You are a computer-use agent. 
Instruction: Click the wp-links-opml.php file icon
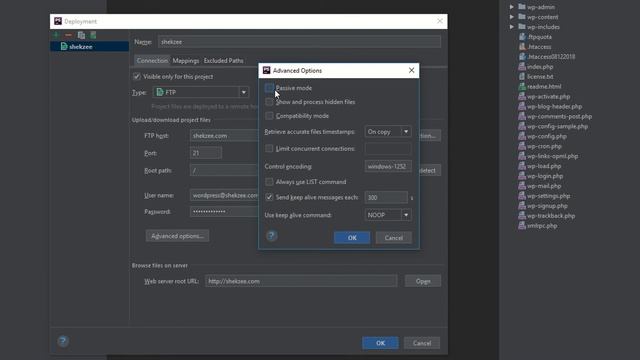[x=522, y=156]
